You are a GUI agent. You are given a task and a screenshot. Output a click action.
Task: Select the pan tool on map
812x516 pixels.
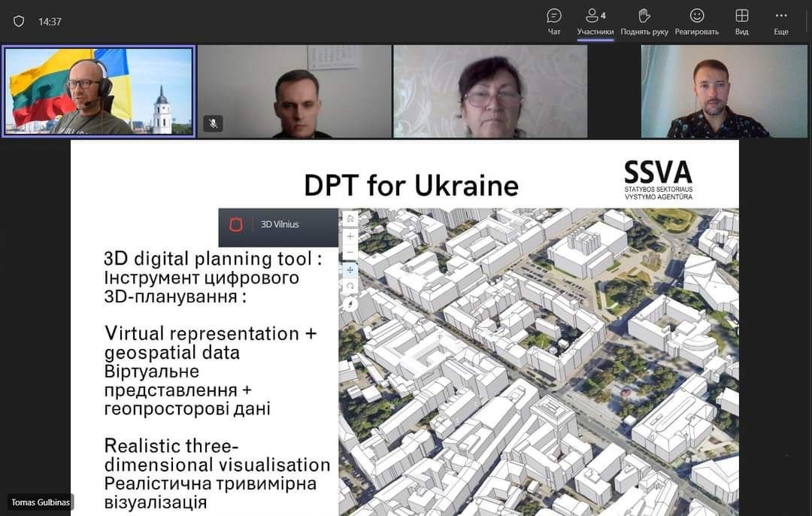coord(350,269)
